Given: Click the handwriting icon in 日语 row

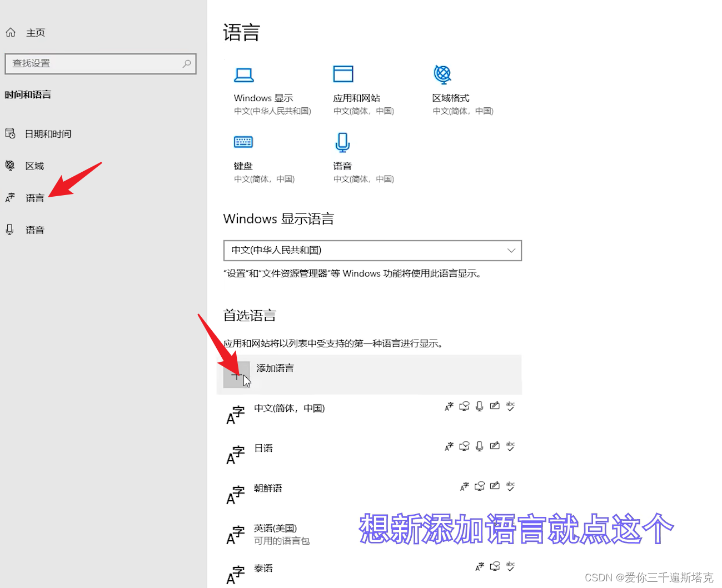Looking at the screenshot, I should point(495,446).
